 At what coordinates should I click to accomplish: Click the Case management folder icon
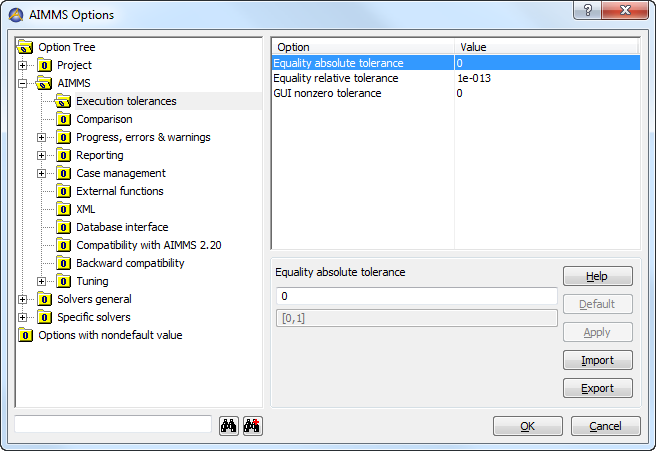click(x=63, y=173)
